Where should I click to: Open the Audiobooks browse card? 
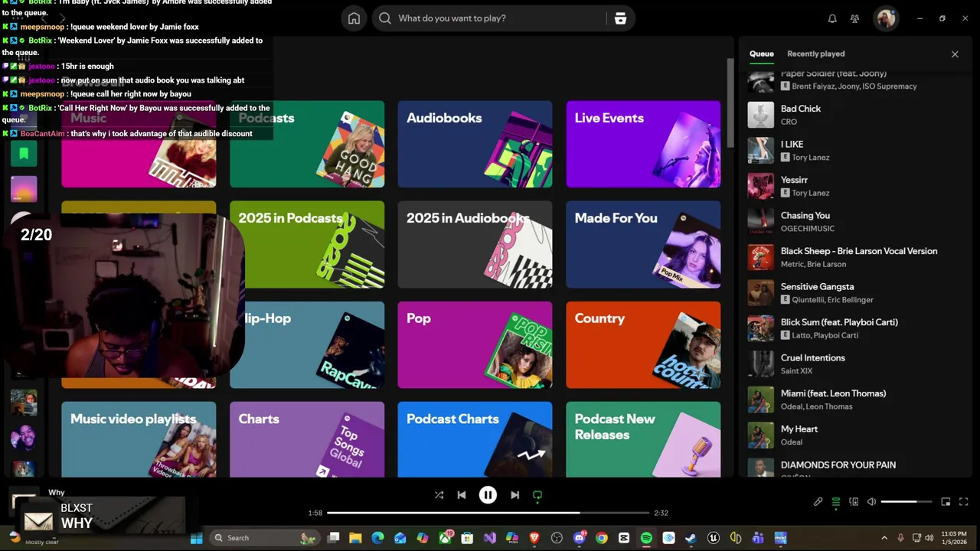coord(475,144)
